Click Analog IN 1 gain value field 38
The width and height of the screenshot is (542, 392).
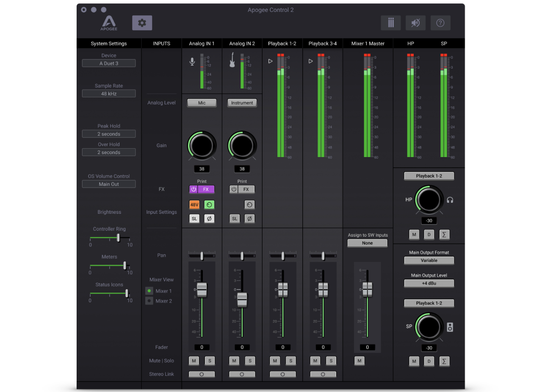click(x=202, y=169)
